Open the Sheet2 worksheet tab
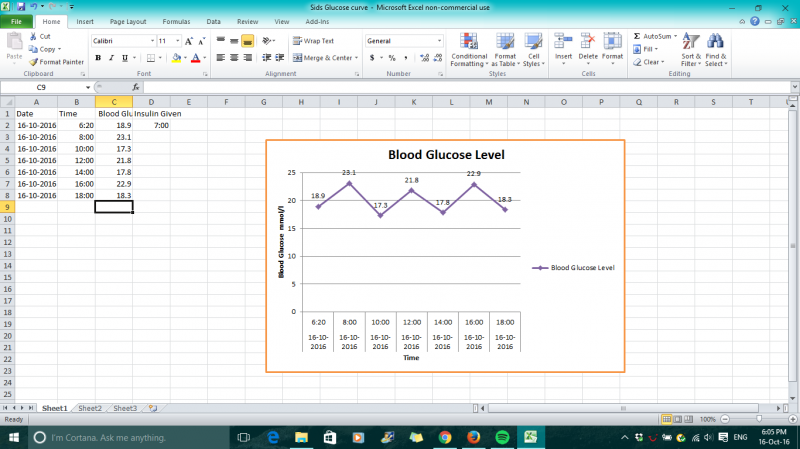The height and width of the screenshot is (449, 800). (x=90, y=408)
